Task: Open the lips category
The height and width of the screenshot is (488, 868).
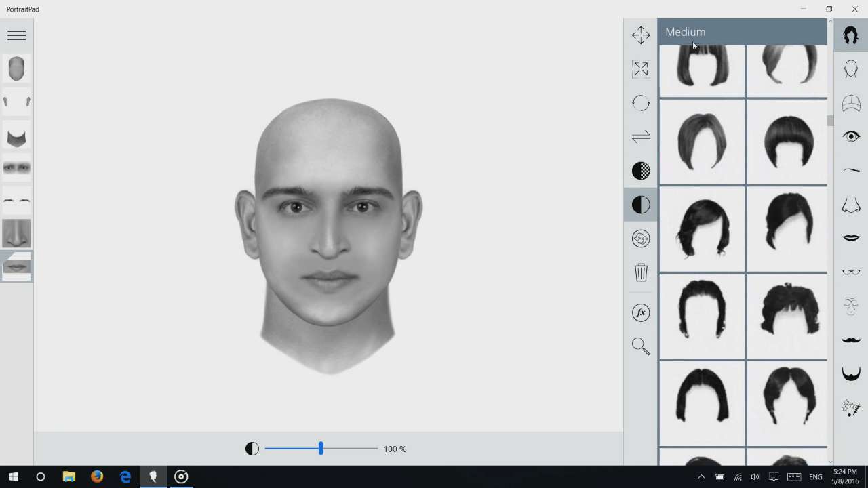Action: tap(851, 238)
